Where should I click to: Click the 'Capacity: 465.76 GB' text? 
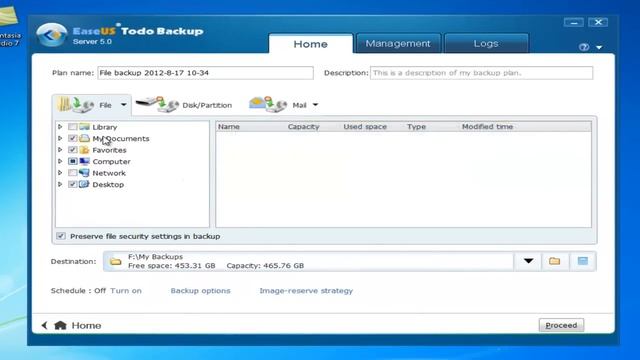pos(265,265)
